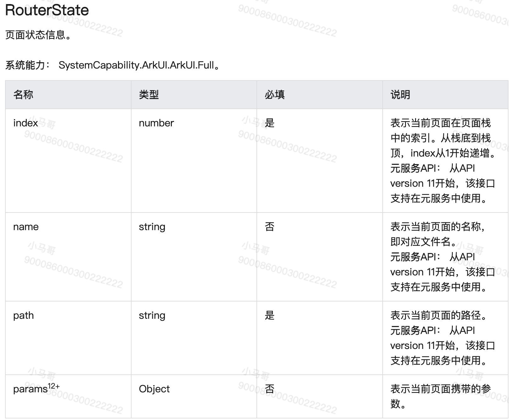Click the description '表示当前页面携带的参数。'

pos(441,396)
